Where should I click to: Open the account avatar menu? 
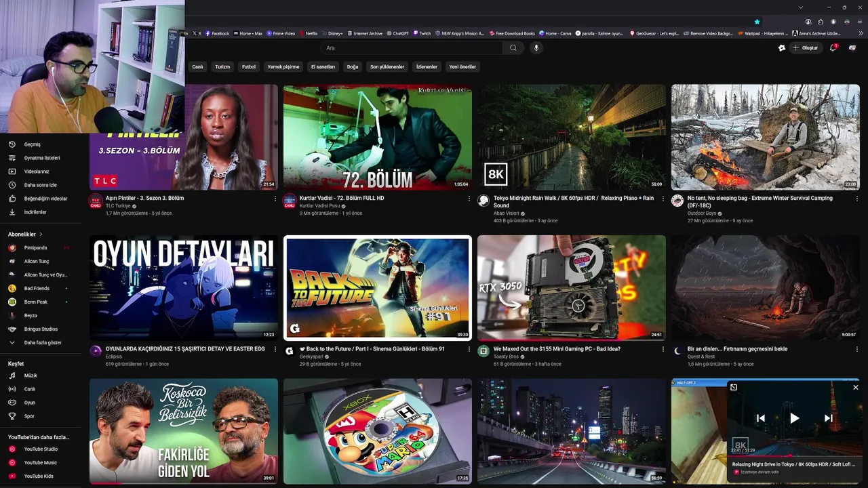pyautogui.click(x=852, y=48)
